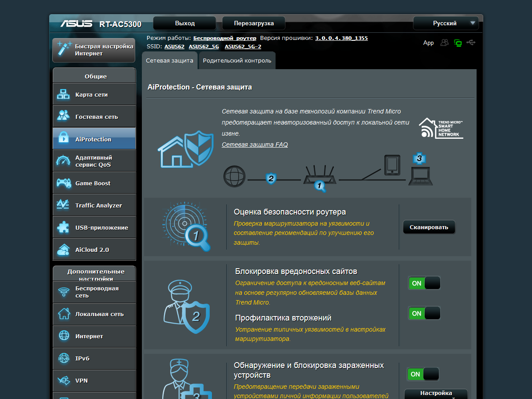
Task: Click the ASUS logo in header
Action: point(76,23)
